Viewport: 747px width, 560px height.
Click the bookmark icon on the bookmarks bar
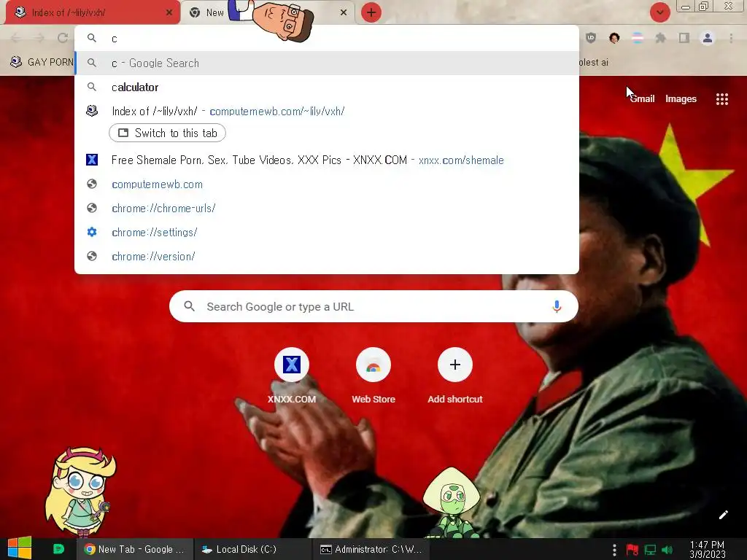(x=16, y=62)
